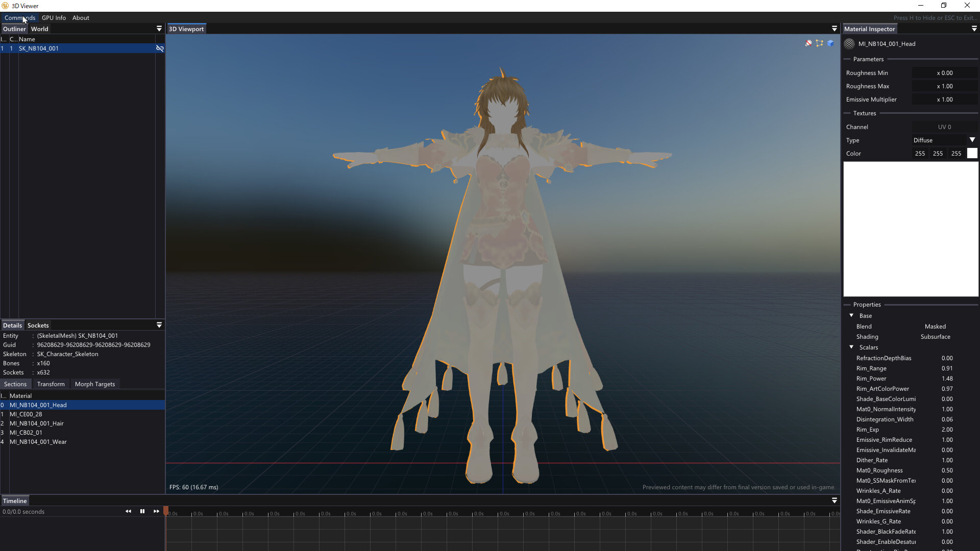Click the Skeleton SK_Character_Skeleton text
The width and height of the screenshot is (980, 551).
(x=67, y=354)
